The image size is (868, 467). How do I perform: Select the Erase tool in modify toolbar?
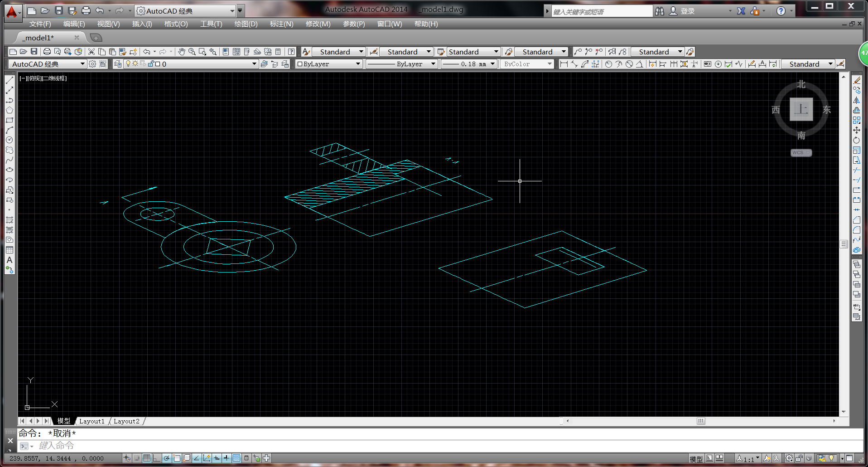(x=857, y=80)
